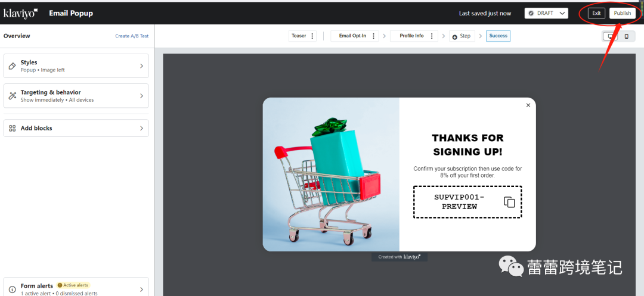
Task: Select the confirm subscription text block
Action: pos(467,172)
